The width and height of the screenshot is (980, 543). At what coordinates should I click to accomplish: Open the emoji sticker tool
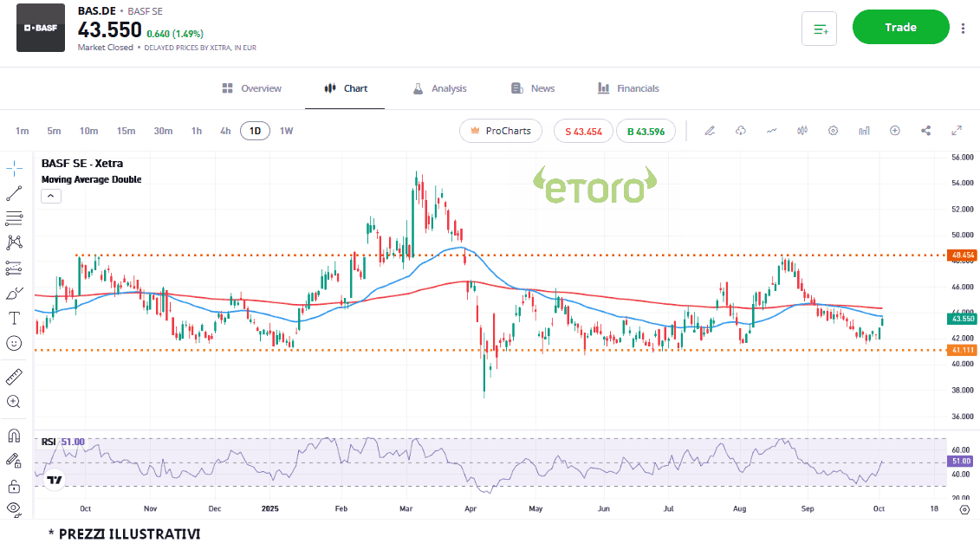point(15,344)
